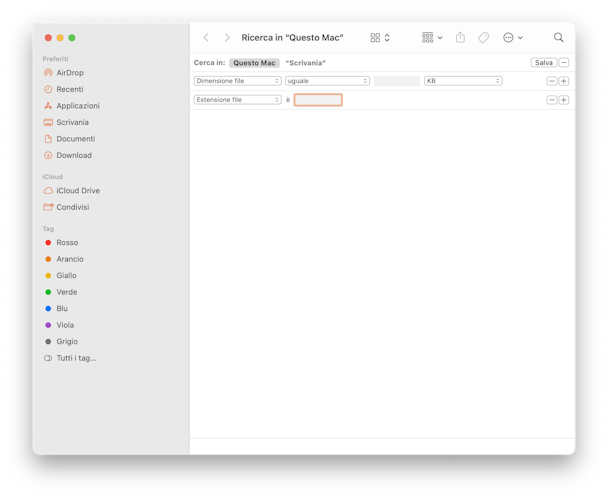
Task: Open iCloud Drive in the sidebar
Action: point(78,191)
